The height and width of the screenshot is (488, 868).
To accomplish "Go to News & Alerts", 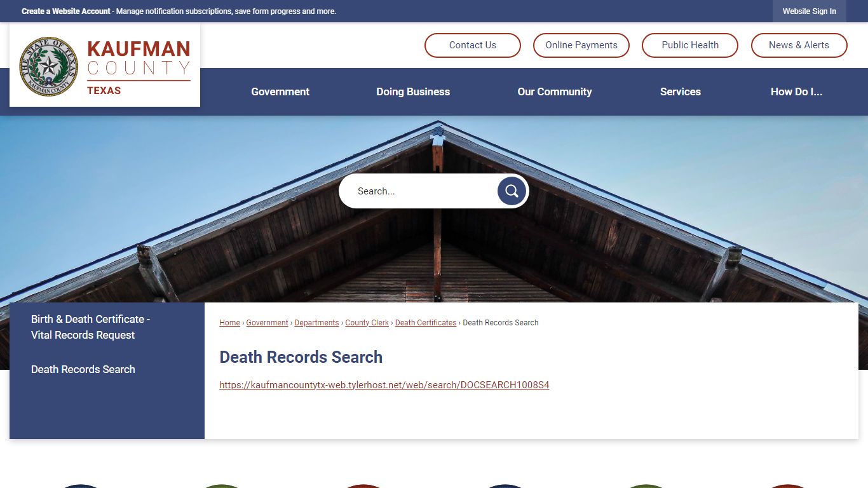I will [799, 45].
